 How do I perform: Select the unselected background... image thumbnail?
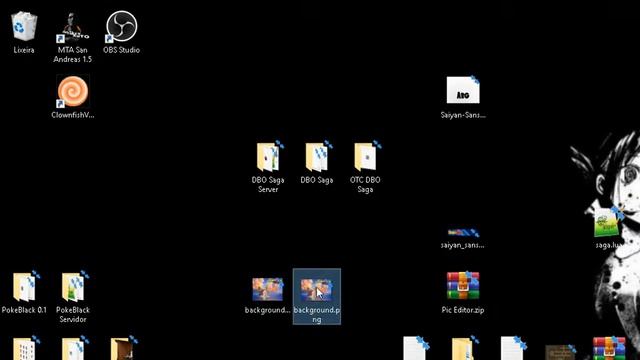click(x=268, y=289)
